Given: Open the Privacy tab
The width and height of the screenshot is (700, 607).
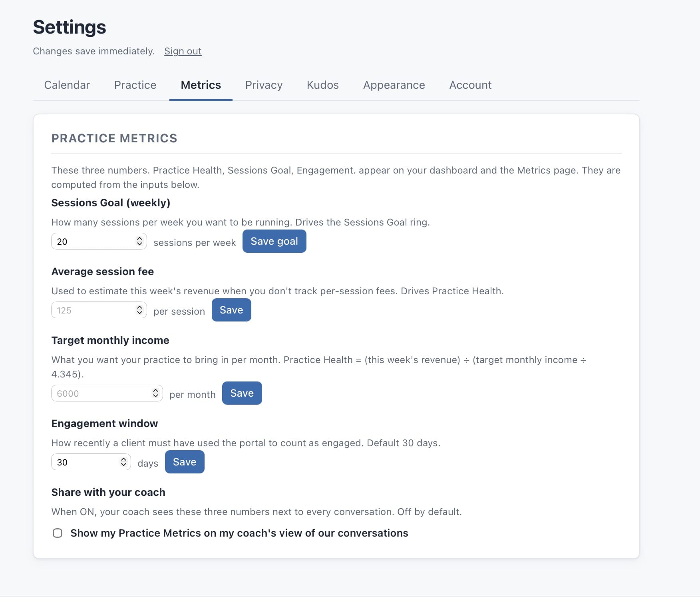Looking at the screenshot, I should pyautogui.click(x=264, y=85).
